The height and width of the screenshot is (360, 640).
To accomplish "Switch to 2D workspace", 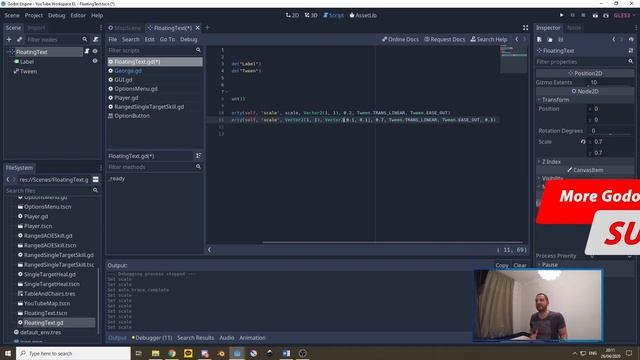I will point(292,15).
